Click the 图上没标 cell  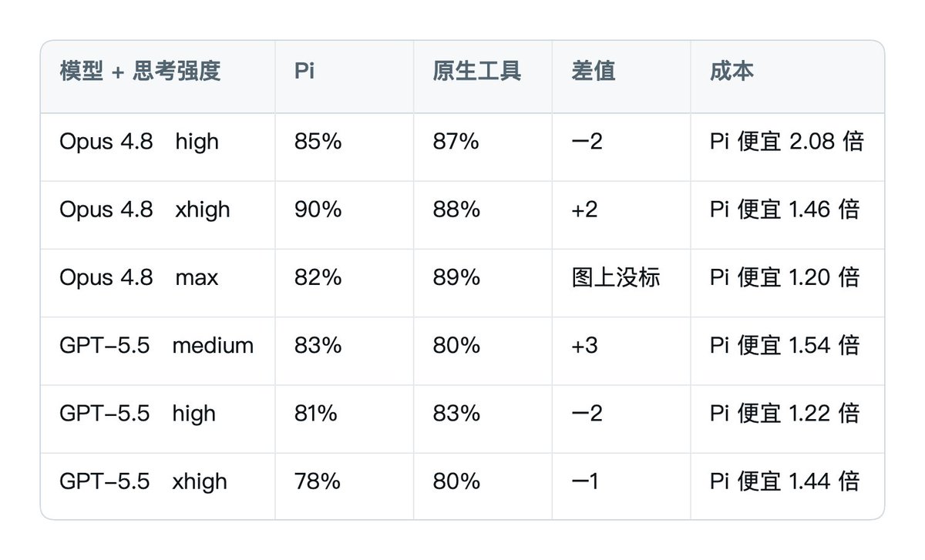click(615, 277)
